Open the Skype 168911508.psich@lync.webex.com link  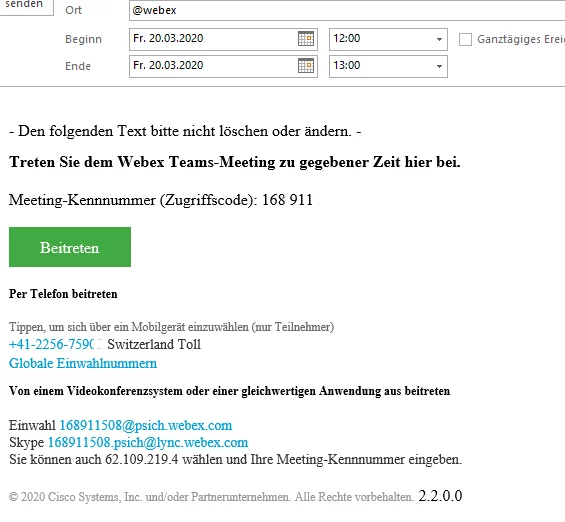coord(148,442)
